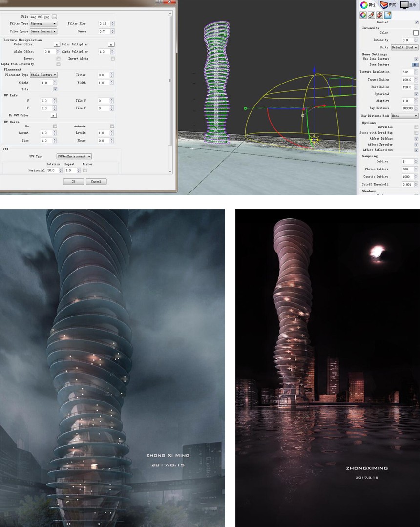Image resolution: width=420 pixels, height=527 pixels.
Task: Click the Gamma value field
Action: click(x=104, y=31)
